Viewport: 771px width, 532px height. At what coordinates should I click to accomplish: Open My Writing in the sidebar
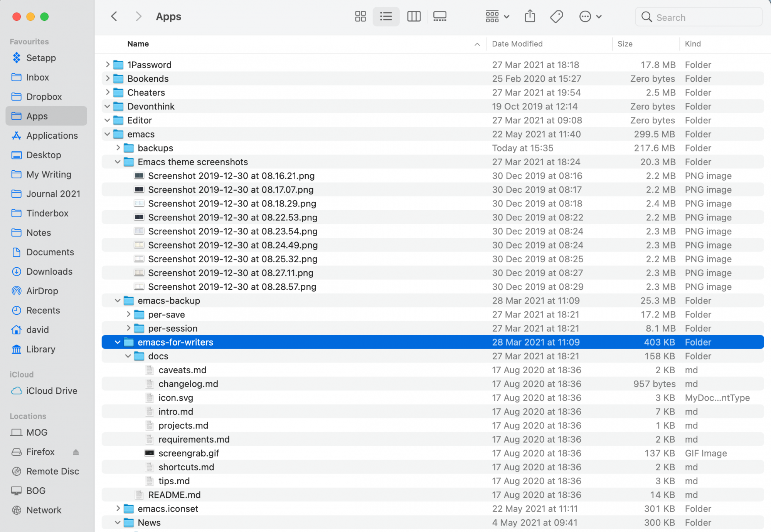coord(46,175)
